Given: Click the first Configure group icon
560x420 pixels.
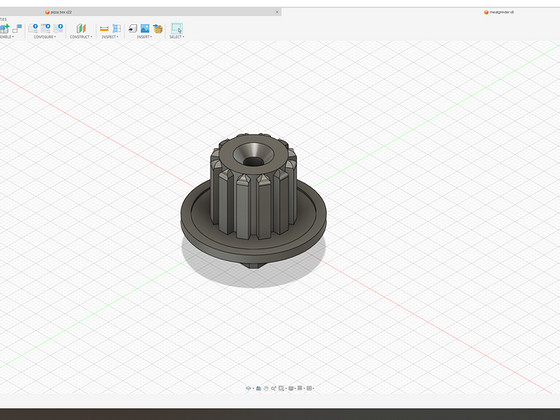Looking at the screenshot, I should (x=34, y=29).
